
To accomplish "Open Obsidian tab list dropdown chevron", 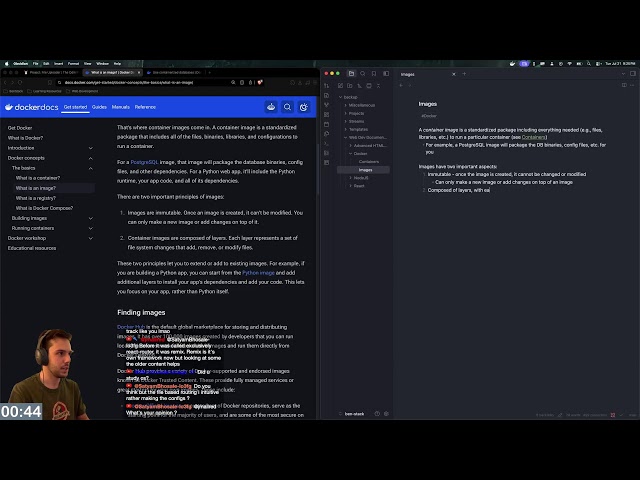I will 623,74.
